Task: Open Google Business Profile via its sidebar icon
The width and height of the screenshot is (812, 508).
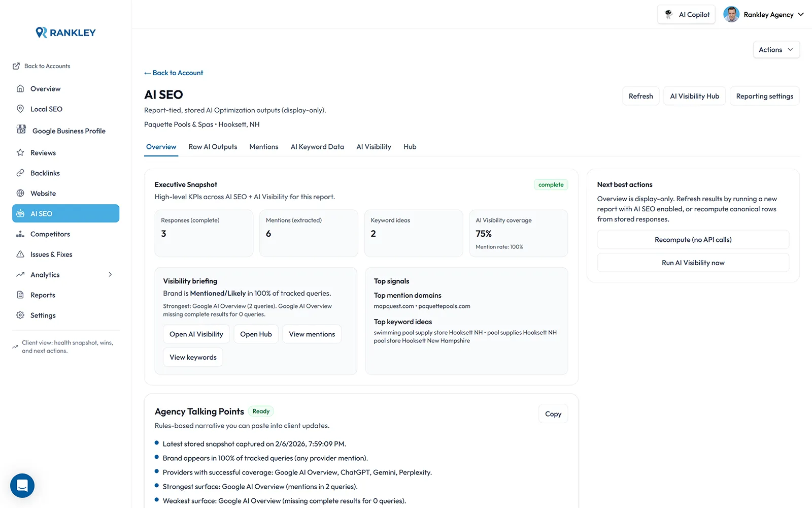Action: (20, 130)
